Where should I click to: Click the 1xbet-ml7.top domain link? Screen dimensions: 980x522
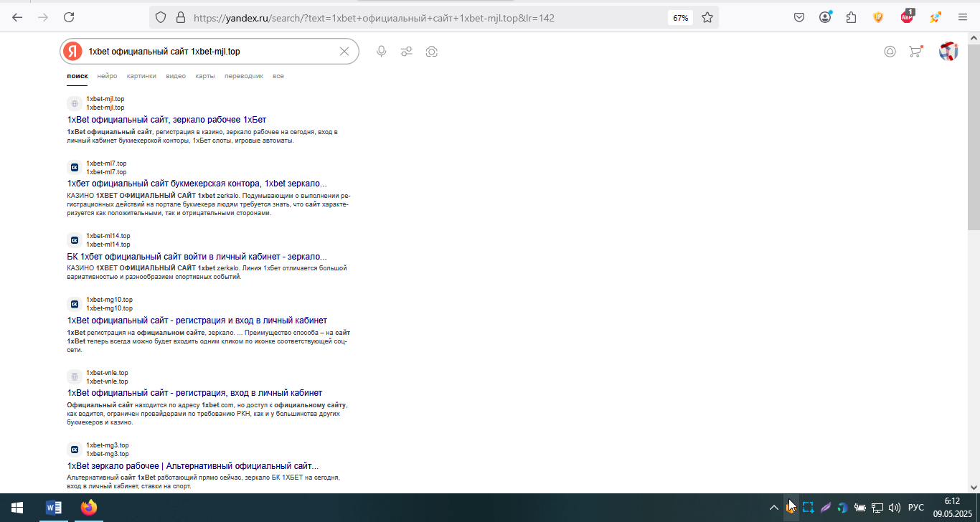(x=106, y=163)
